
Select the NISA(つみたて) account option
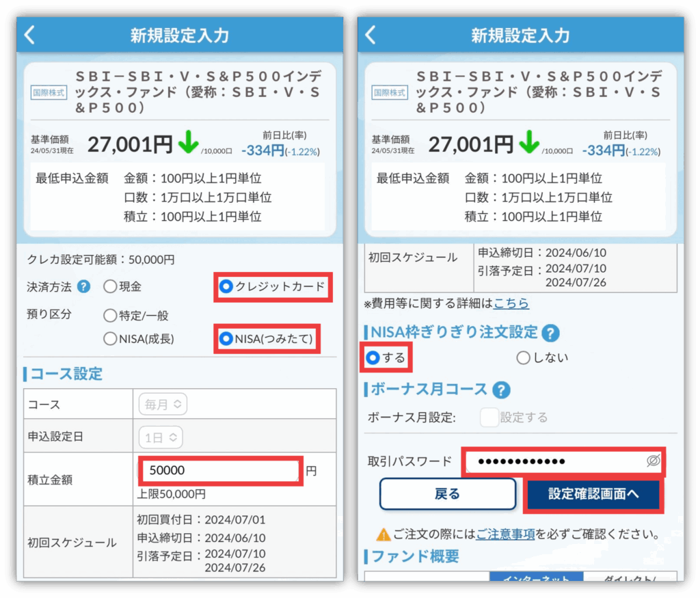pos(226,338)
